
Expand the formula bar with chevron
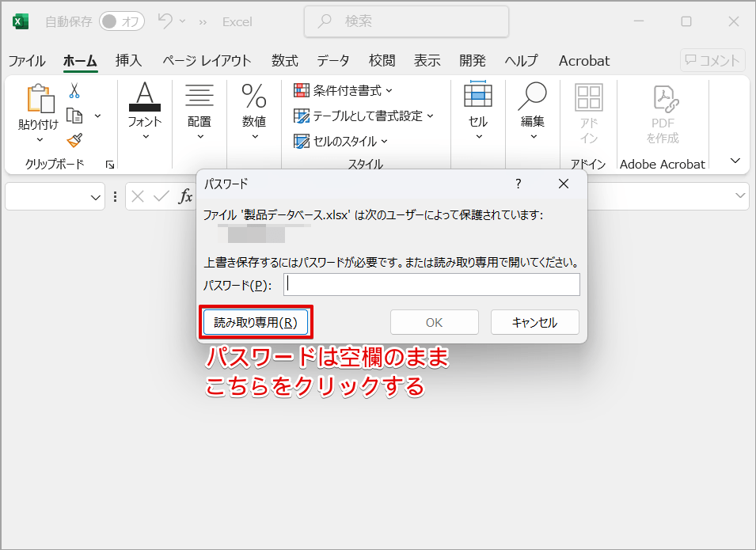(x=740, y=195)
